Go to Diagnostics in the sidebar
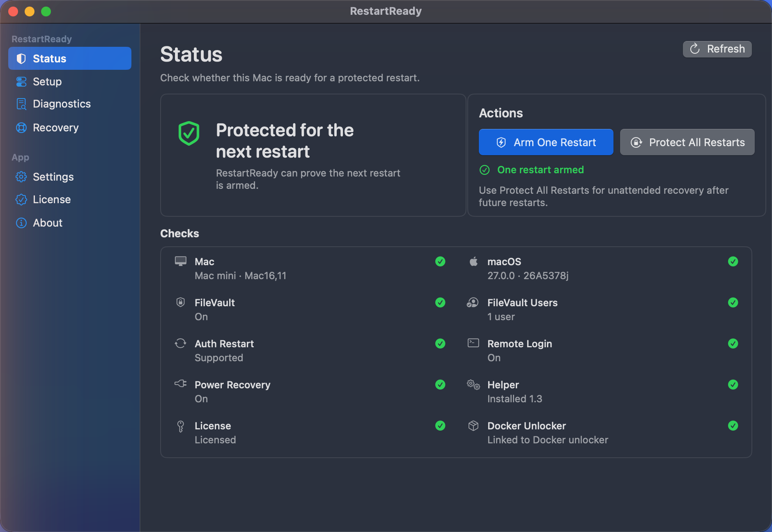The image size is (772, 532). (70, 104)
